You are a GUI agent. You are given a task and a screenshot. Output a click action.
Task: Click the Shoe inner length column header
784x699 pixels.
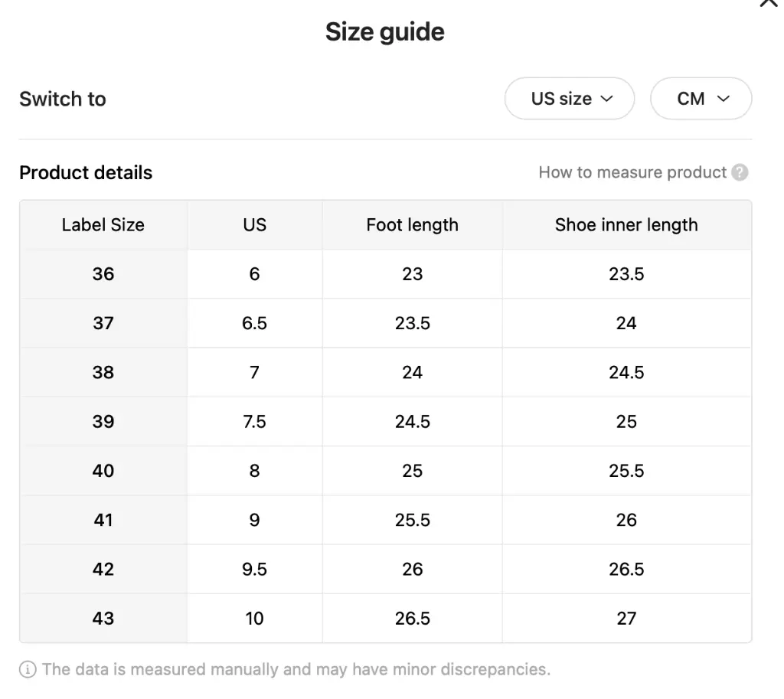coord(626,225)
